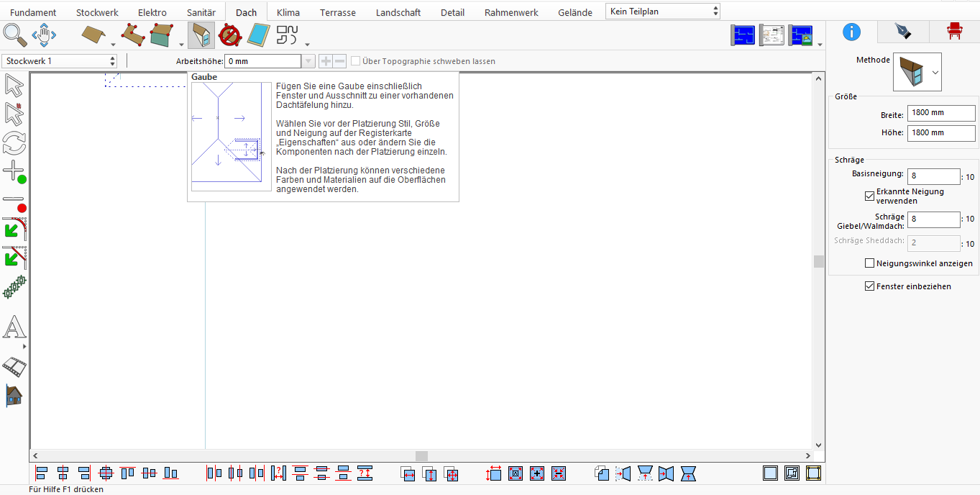The width and height of the screenshot is (980, 495).
Task: Toggle 'Erkannte Neigung verwenden' checkbox
Action: point(870,196)
